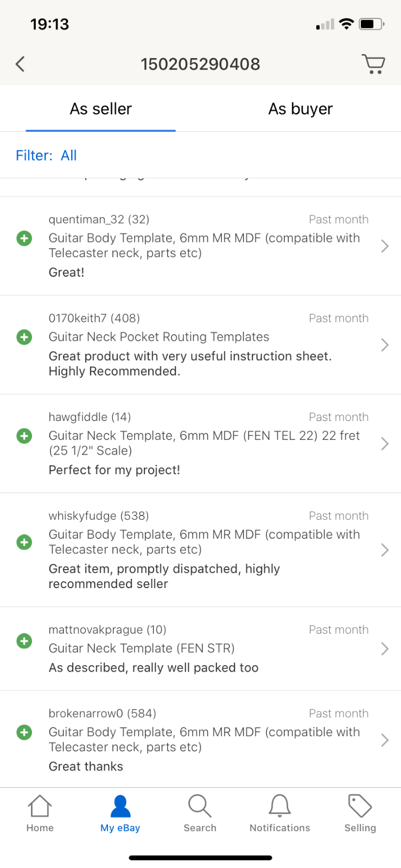Viewport: 401px width, 868px height.
Task: Tap the title 150205290408
Action: click(x=200, y=64)
